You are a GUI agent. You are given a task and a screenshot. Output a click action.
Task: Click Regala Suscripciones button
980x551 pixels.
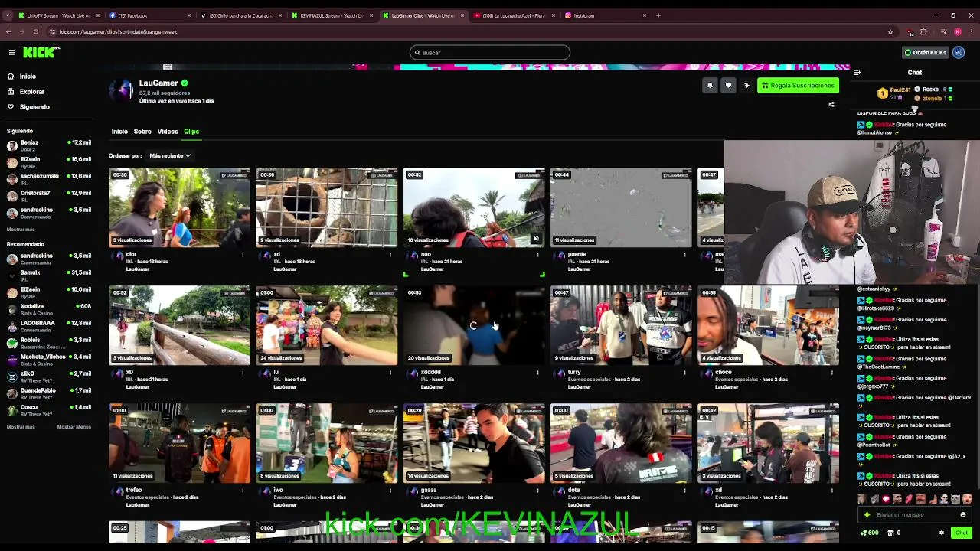tap(798, 86)
